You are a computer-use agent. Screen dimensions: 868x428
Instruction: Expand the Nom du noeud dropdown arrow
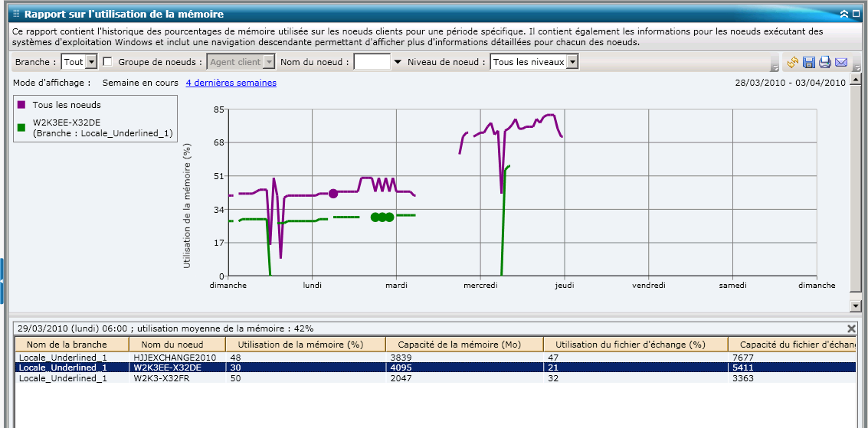pyautogui.click(x=397, y=62)
